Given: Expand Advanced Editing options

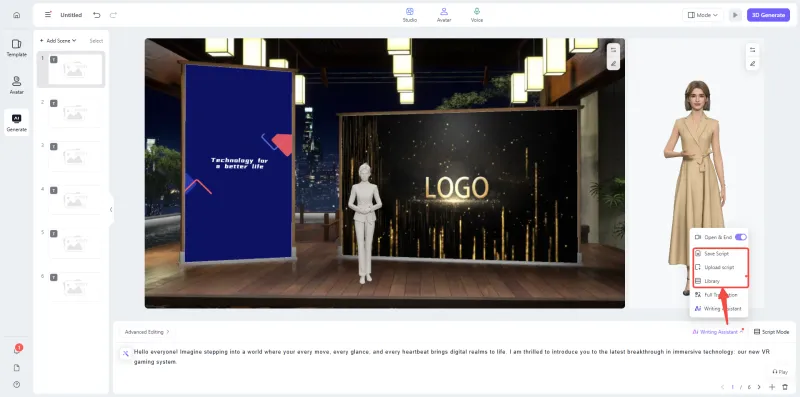Looking at the screenshot, I should (x=147, y=332).
